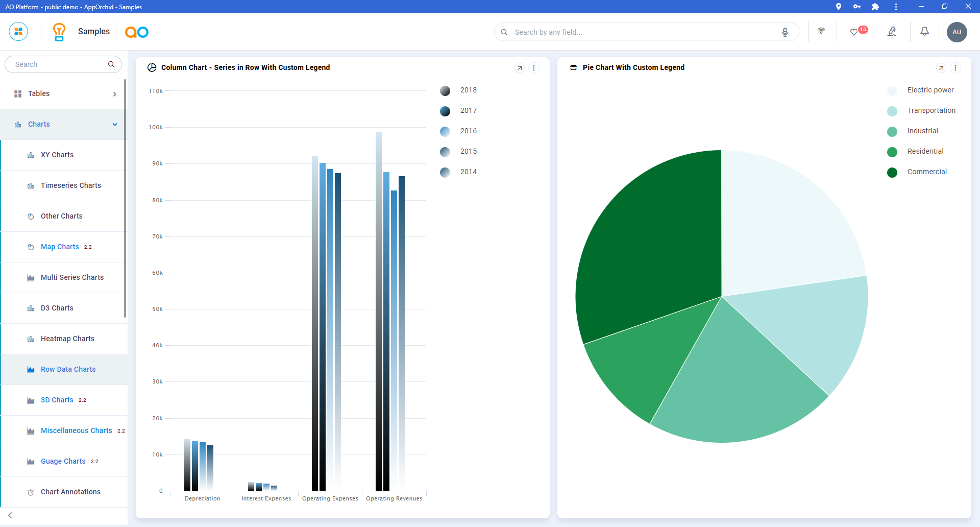Click the wifi signal status icon
980x527 pixels.
[821, 31]
